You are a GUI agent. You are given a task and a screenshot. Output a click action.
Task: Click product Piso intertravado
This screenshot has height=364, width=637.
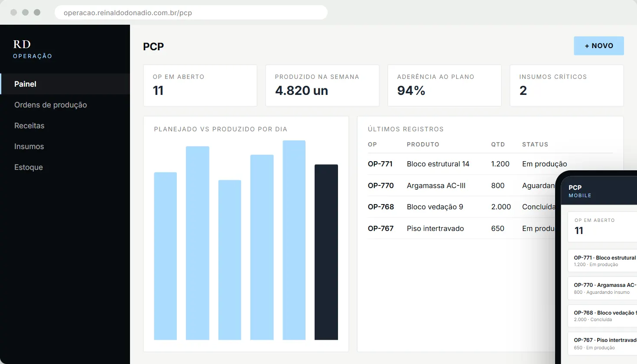coord(435,228)
